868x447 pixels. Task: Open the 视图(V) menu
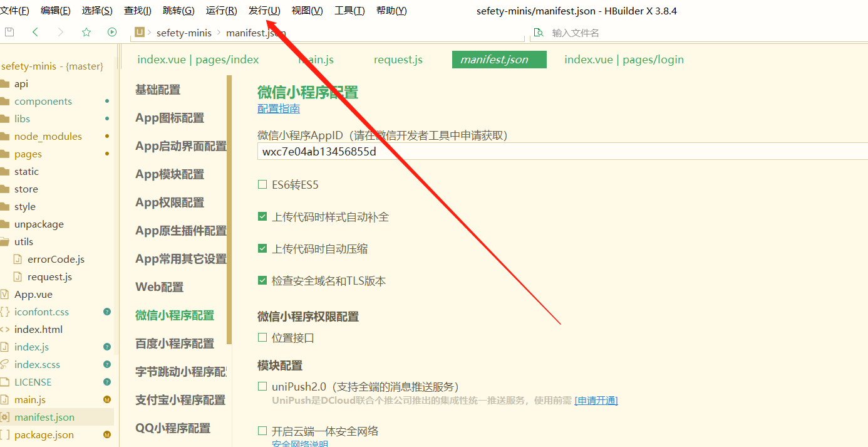[307, 11]
